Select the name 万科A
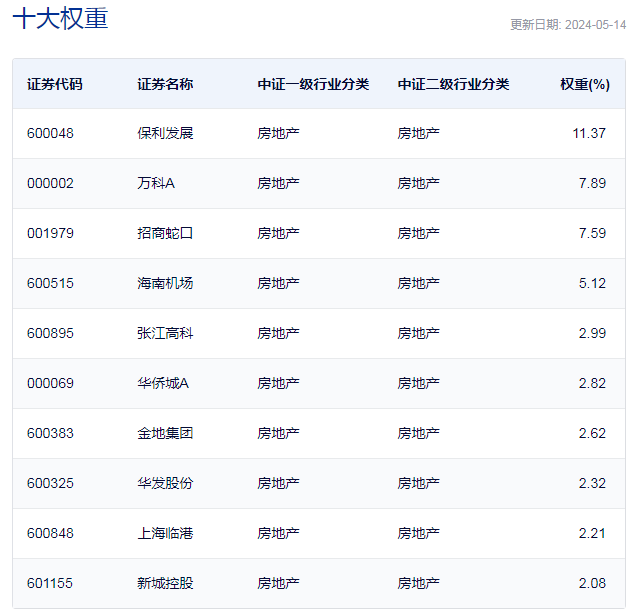The height and width of the screenshot is (614, 631). point(156,183)
